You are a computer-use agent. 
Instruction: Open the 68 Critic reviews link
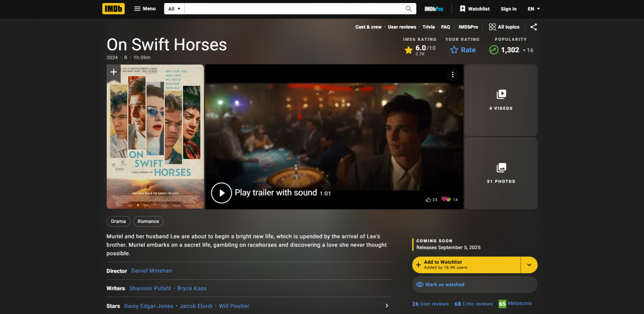click(x=473, y=304)
